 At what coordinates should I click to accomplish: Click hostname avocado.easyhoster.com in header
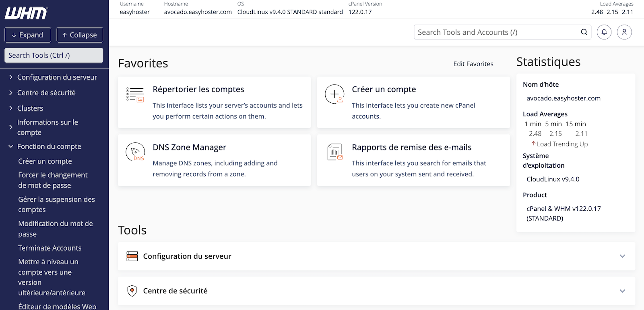click(x=198, y=12)
